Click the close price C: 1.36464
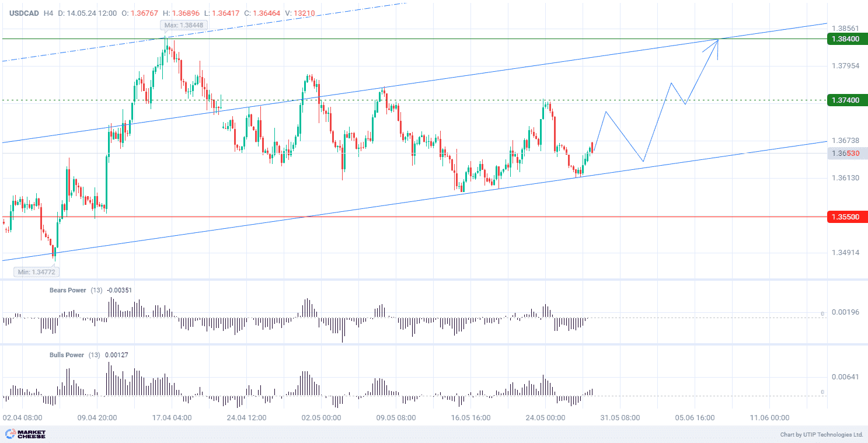The image size is (868, 443). 262,13
